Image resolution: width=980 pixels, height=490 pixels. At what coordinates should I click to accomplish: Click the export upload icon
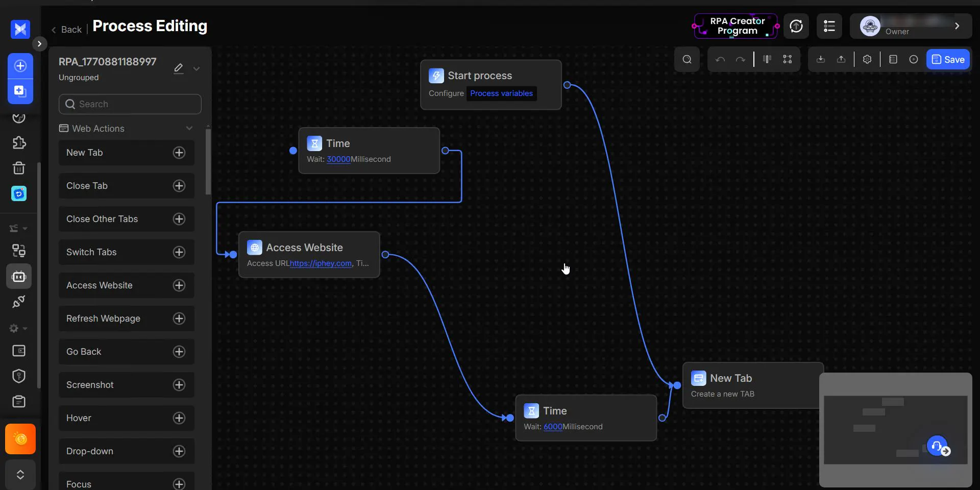click(x=841, y=60)
